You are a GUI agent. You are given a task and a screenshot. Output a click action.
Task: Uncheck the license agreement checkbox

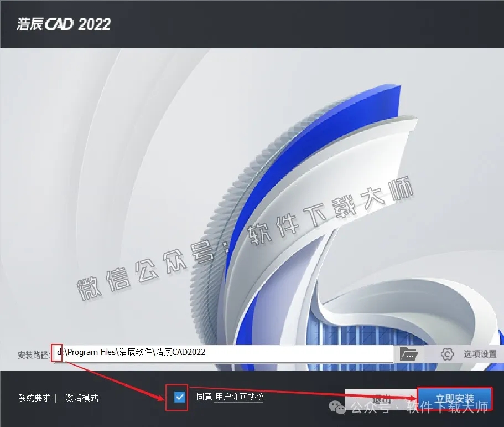click(x=178, y=397)
